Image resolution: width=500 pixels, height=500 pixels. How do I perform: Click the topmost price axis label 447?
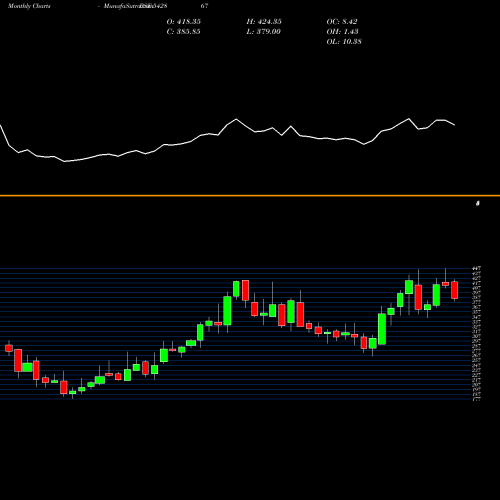click(477, 268)
